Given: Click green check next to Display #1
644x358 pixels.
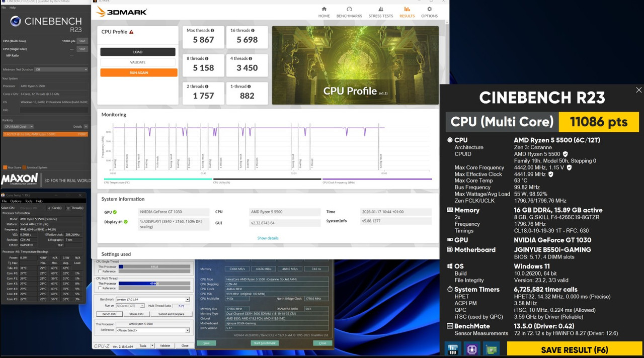Looking at the screenshot, I should (x=125, y=222).
